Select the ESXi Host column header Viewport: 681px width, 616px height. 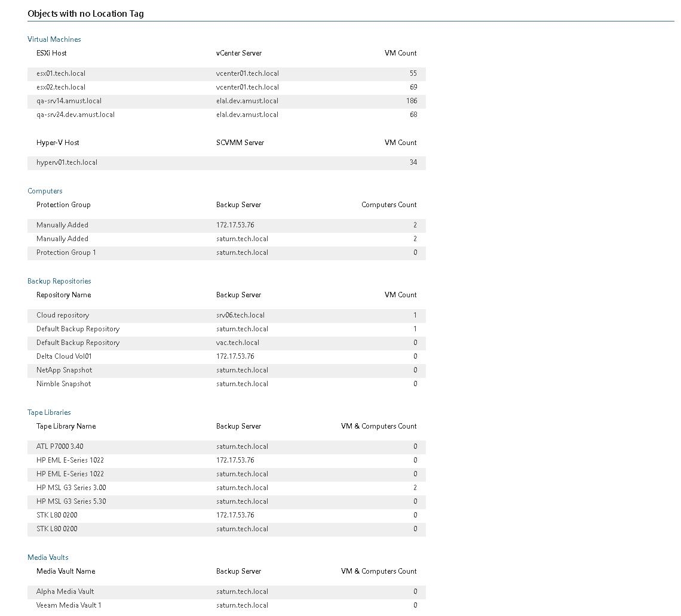click(51, 53)
